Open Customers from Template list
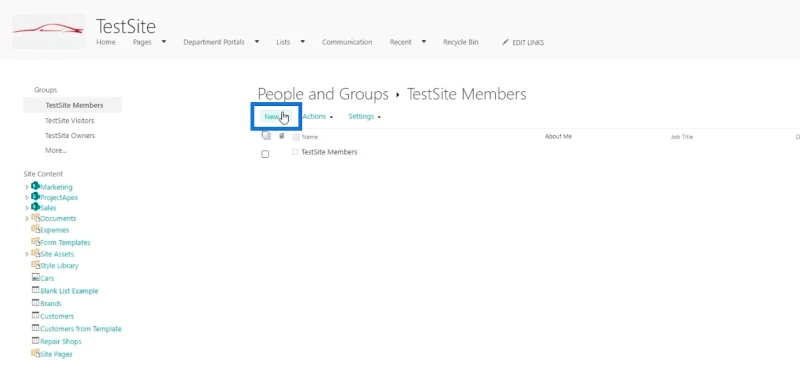800x373 pixels. click(x=81, y=329)
